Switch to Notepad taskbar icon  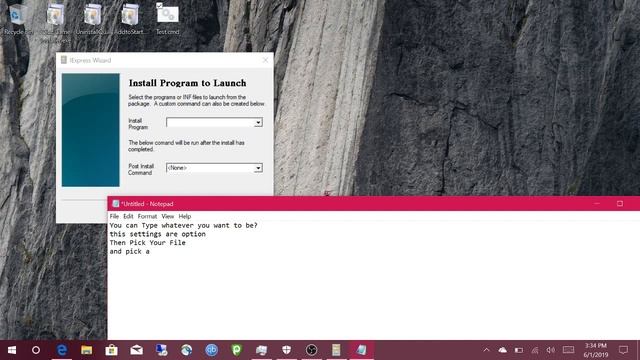click(x=361, y=350)
